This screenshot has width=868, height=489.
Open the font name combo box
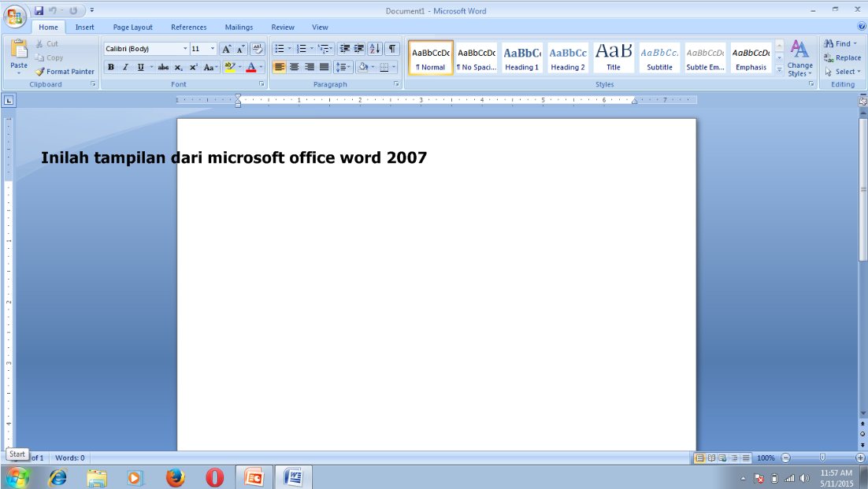(x=147, y=49)
